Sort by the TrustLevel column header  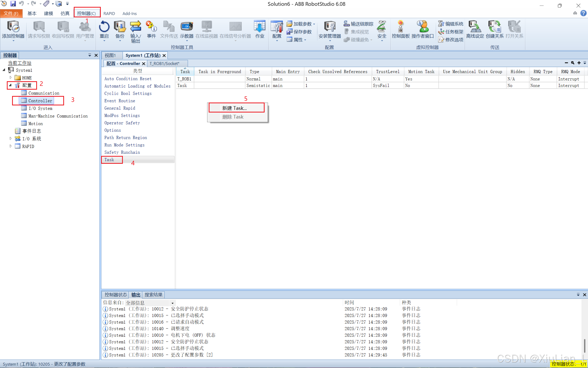tap(388, 71)
